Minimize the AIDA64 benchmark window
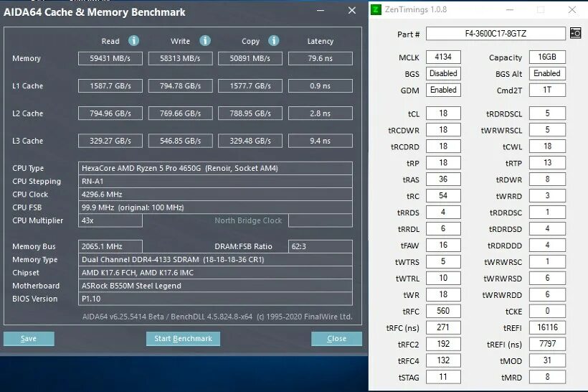The width and height of the screenshot is (588, 392). point(321,11)
